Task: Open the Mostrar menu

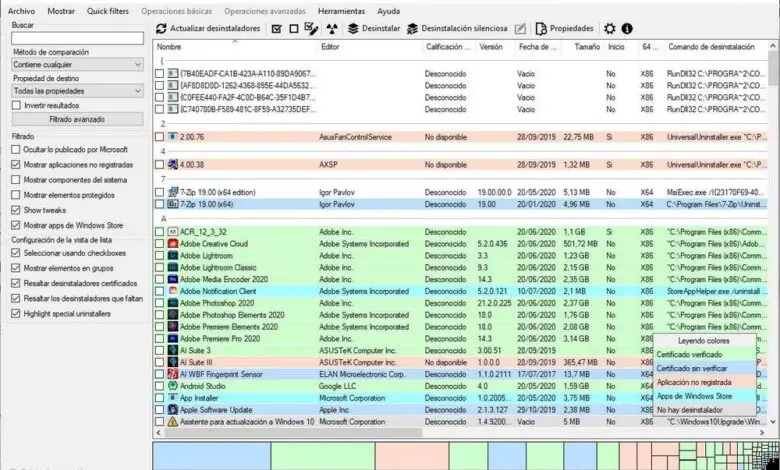Action: 61,11
